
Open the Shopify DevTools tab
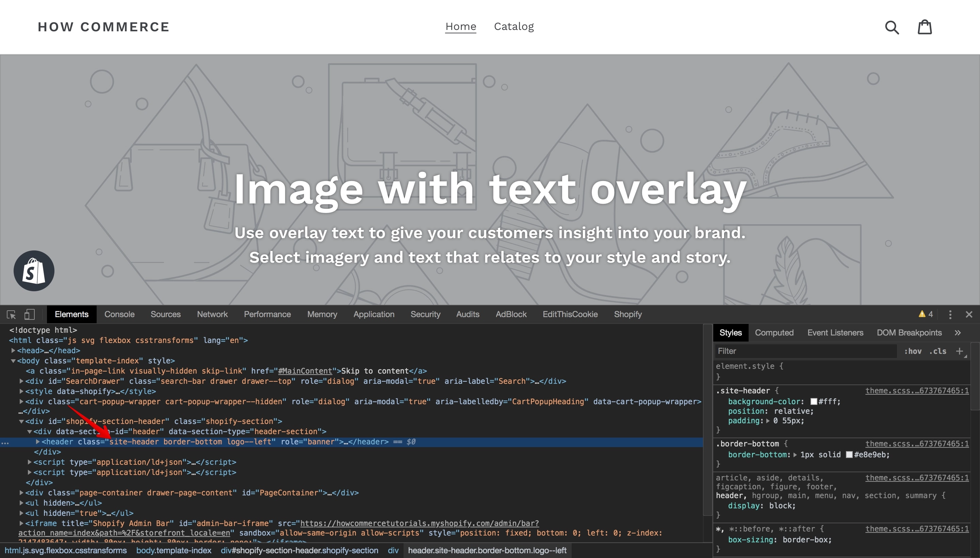[x=628, y=314]
